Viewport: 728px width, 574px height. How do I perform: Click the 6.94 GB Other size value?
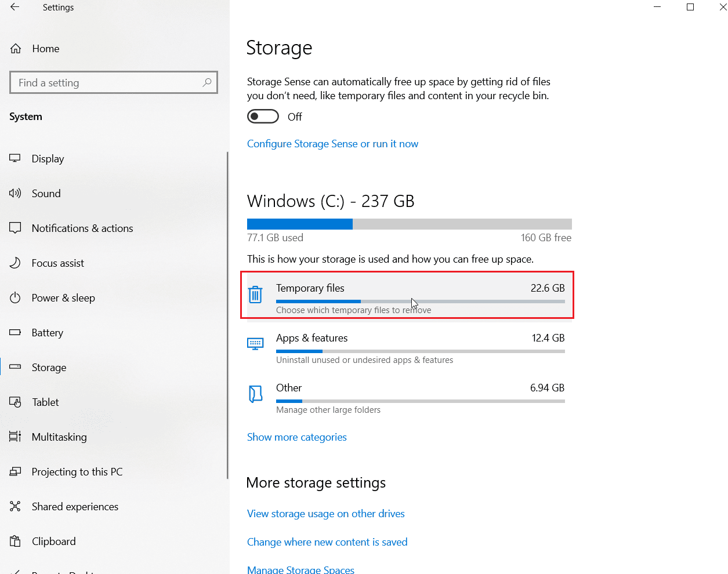(x=547, y=388)
